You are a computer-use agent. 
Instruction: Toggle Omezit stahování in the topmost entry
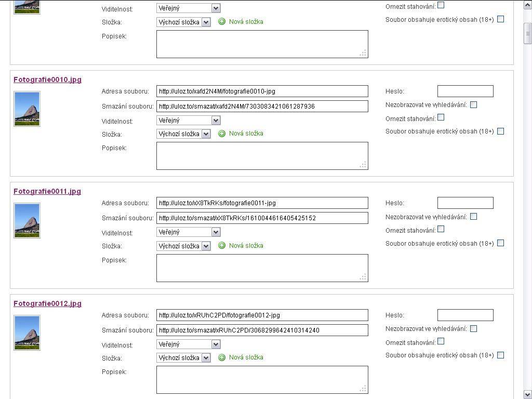441,5
